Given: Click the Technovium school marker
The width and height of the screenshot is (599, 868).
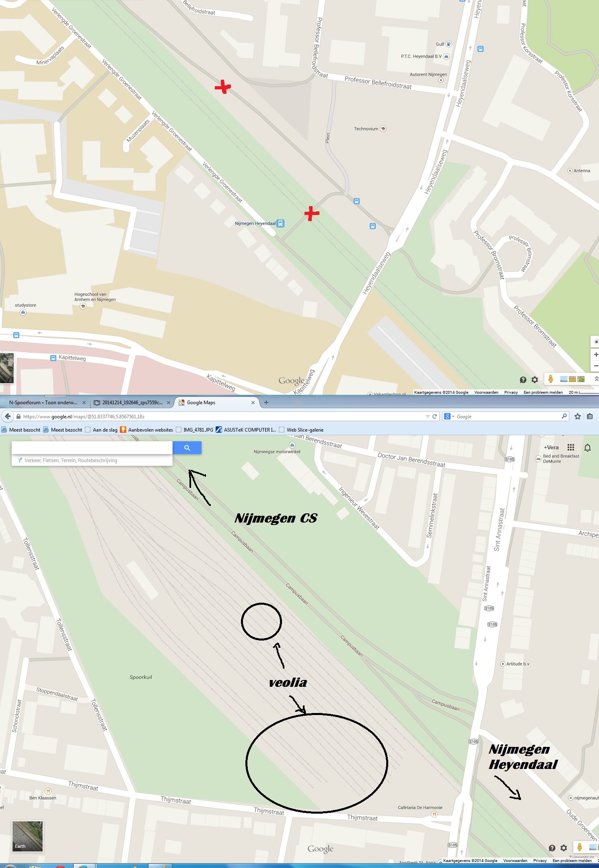Looking at the screenshot, I should tap(383, 129).
